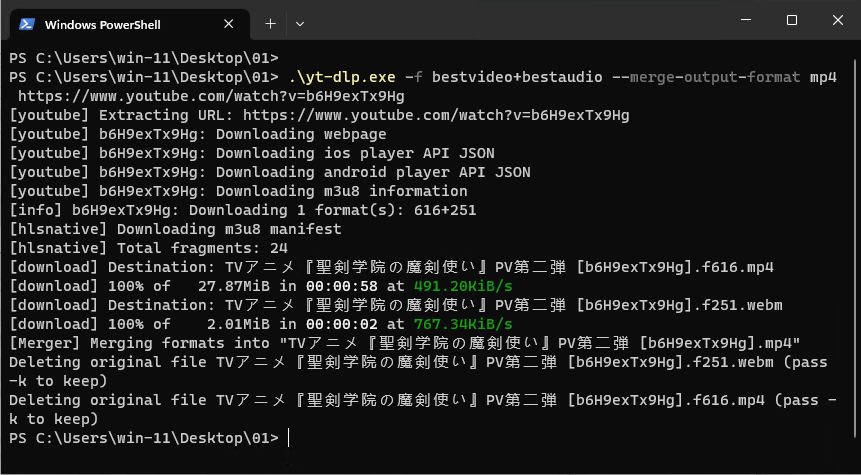Minimize the terminal window
Screen dimensions: 861x475
746,20
